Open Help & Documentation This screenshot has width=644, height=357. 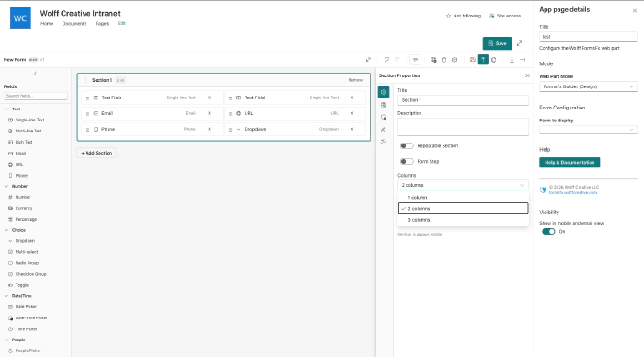[569, 163]
